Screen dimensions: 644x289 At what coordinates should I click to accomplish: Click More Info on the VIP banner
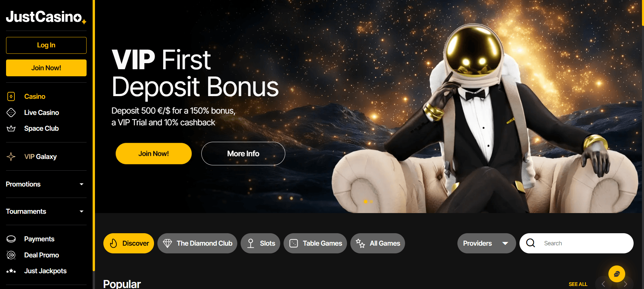(x=243, y=154)
